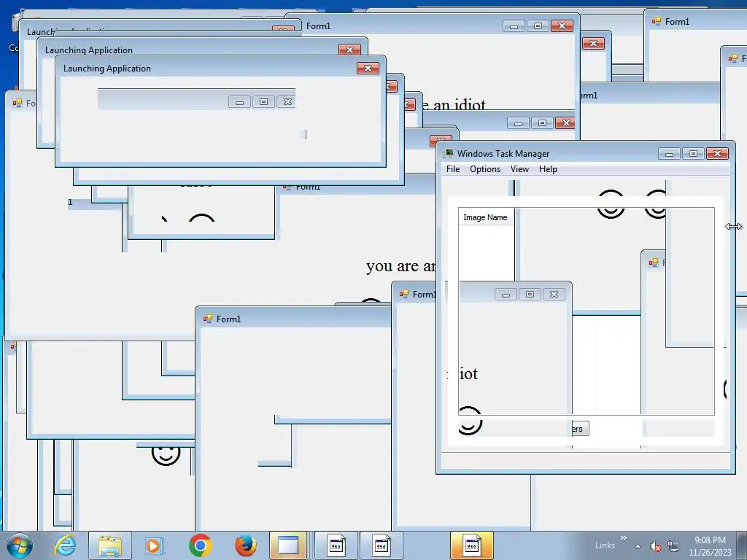Select the 'Form1' title at top center
Viewport: 747px width, 560px height.
(318, 26)
